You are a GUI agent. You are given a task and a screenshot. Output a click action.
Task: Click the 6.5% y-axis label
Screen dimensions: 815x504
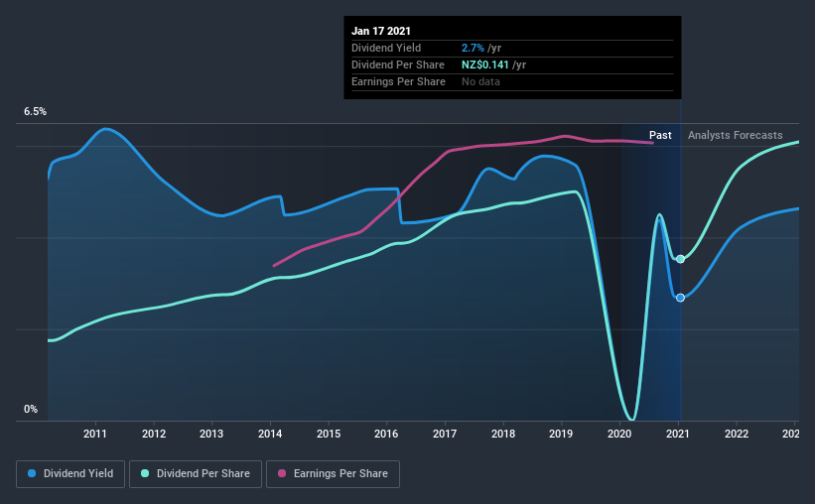click(35, 112)
